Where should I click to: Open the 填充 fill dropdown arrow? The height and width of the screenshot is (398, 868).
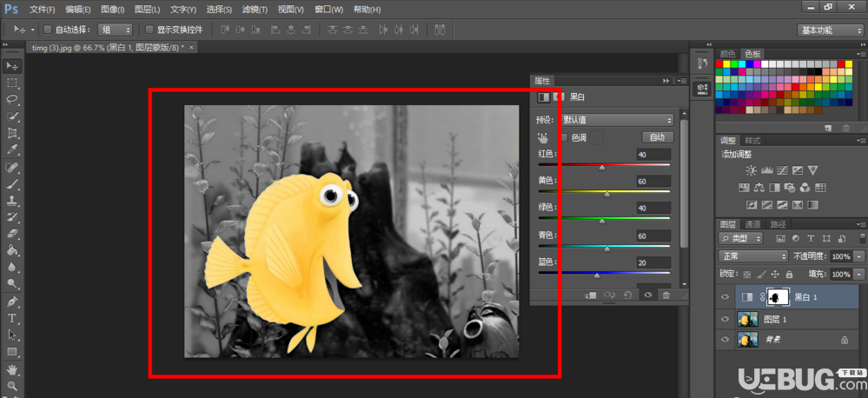[x=859, y=274]
